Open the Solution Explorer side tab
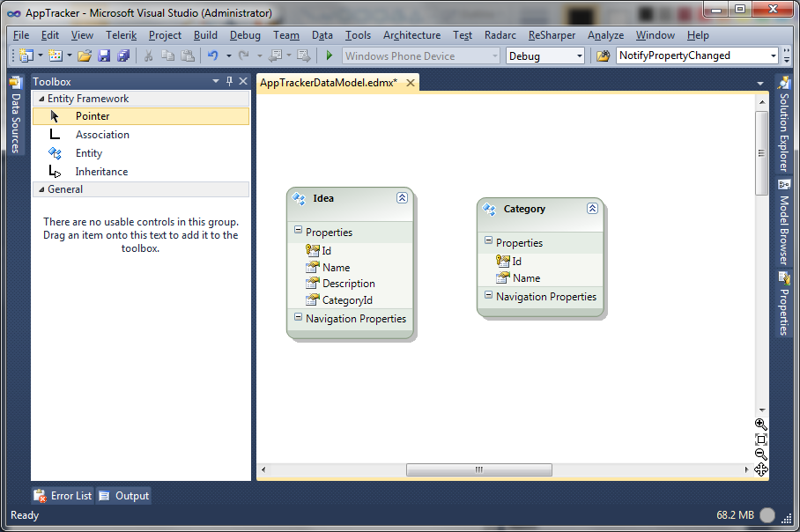The image size is (800, 532). (x=784, y=125)
